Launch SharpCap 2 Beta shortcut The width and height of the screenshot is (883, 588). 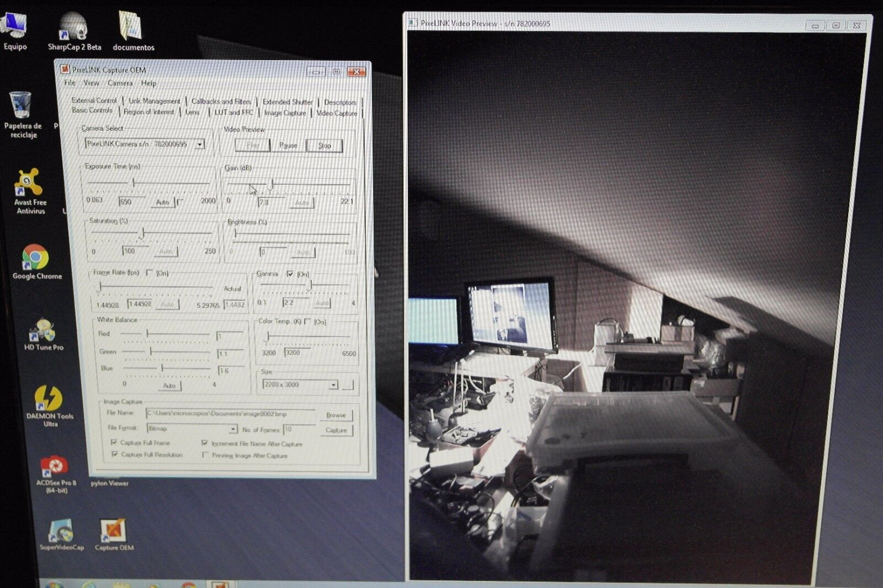(x=74, y=32)
